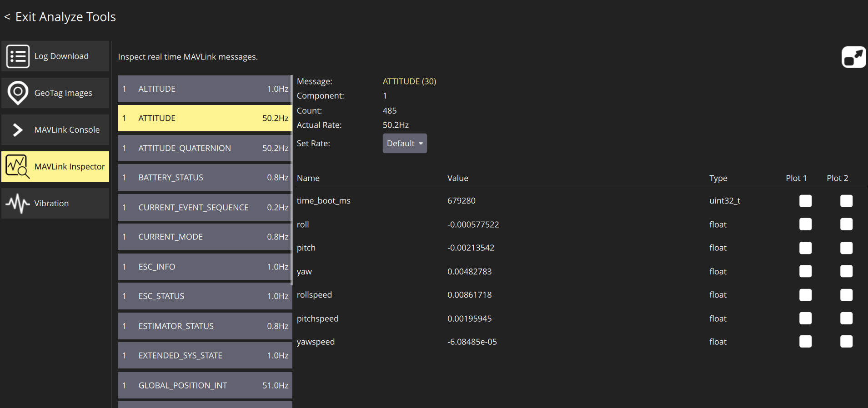The width and height of the screenshot is (868, 408).
Task: Select the CURRENT_MODE message
Action: 205,237
